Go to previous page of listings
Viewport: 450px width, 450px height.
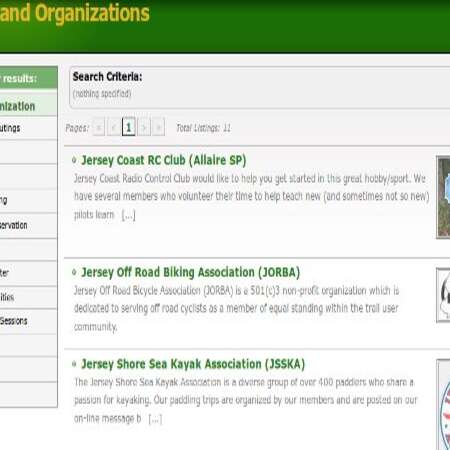click(x=114, y=127)
